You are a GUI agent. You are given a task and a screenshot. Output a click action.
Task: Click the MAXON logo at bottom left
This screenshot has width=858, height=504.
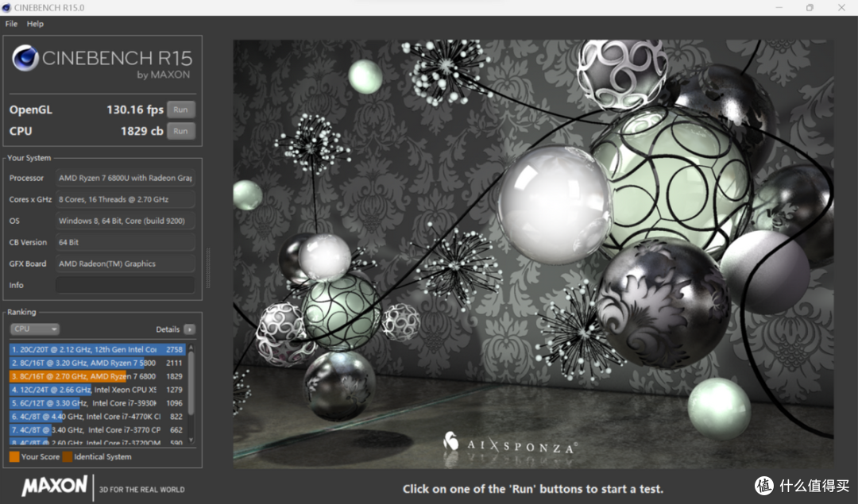pyautogui.click(x=54, y=486)
